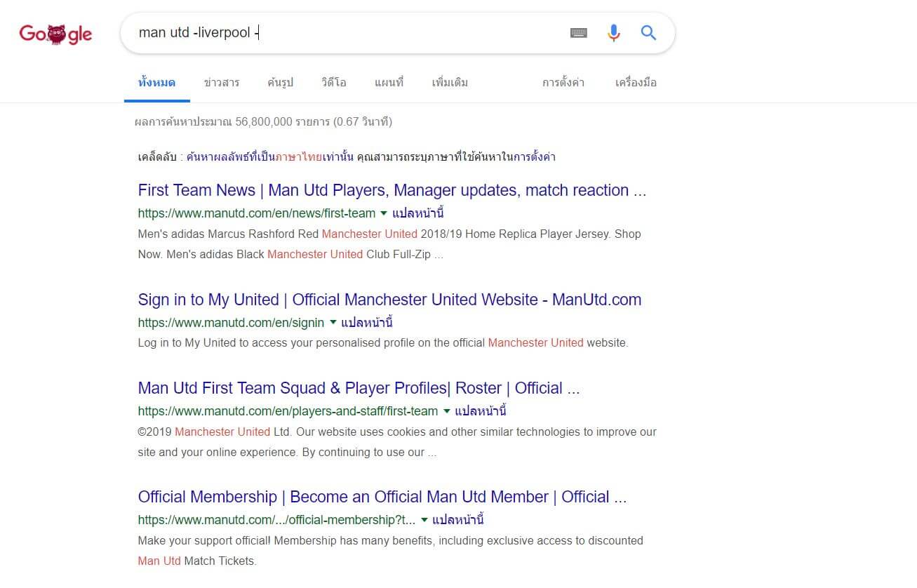Click แปลหน้านี้ next to official-membership URL
Screen dimensions: 917x588
coord(458,520)
